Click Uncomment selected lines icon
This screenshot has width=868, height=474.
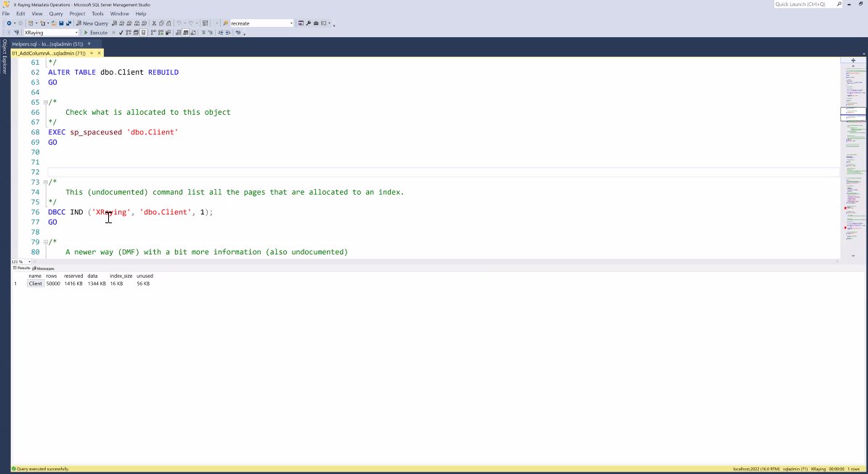pos(211,33)
